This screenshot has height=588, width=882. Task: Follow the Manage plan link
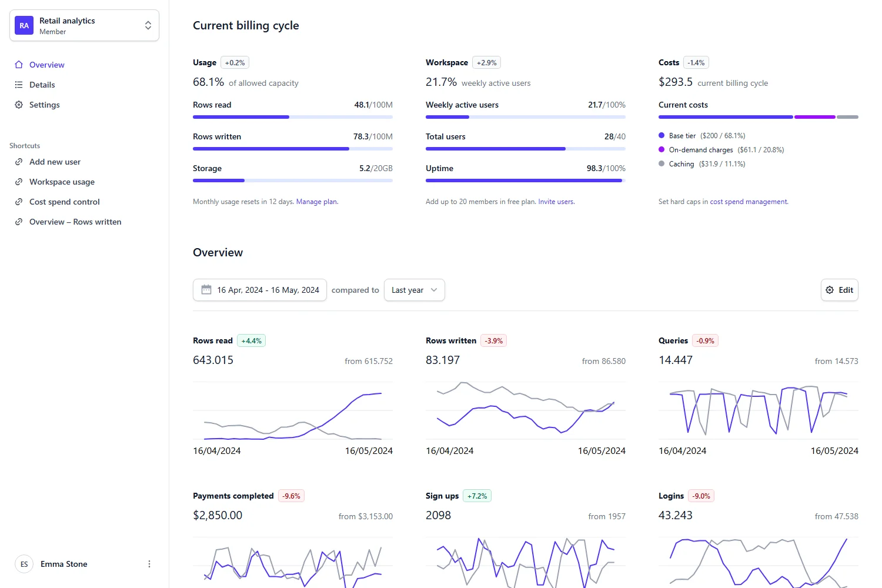click(x=317, y=202)
